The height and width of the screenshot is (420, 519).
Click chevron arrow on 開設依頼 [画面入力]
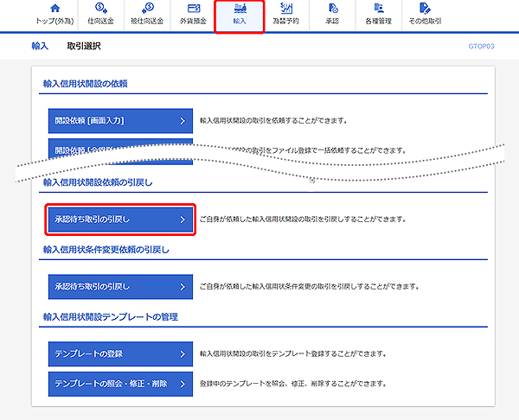pyautogui.click(x=183, y=121)
